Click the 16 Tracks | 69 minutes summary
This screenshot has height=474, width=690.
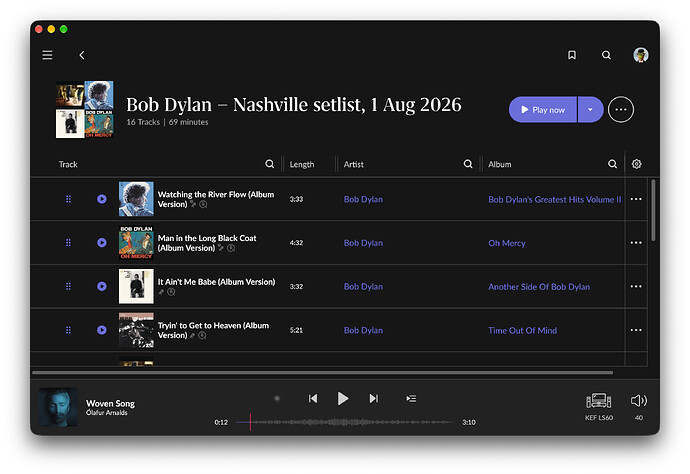pyautogui.click(x=167, y=122)
